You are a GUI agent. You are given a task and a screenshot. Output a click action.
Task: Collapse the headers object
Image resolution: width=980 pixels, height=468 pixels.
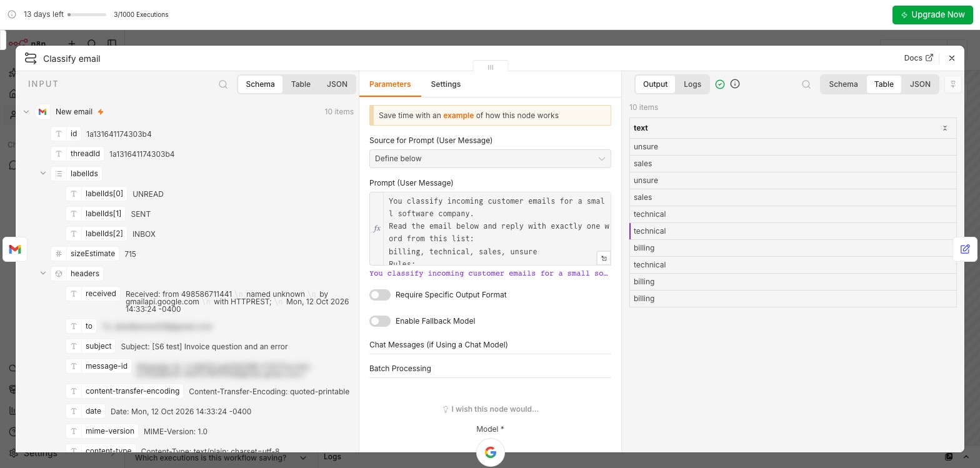[x=43, y=274]
